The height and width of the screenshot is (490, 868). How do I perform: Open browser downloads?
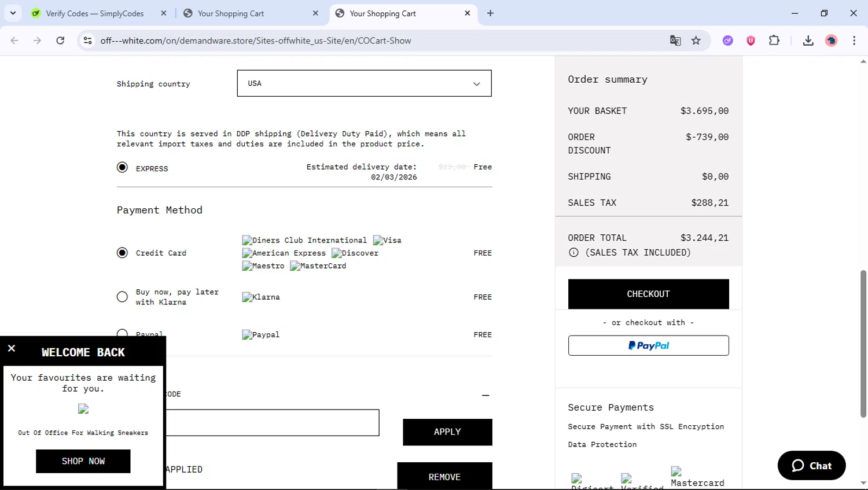[808, 40]
